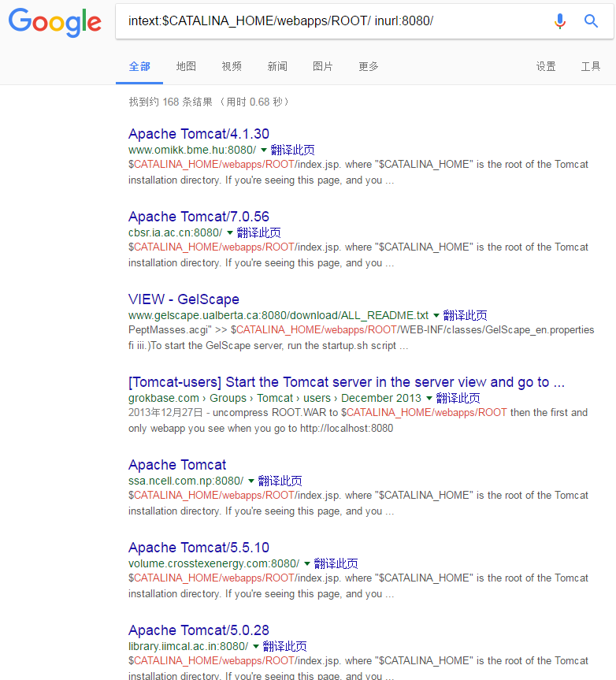Image resolution: width=616 pixels, height=680 pixels.
Task: Translate the ssa.ncell.com.np page via 翻译此页
Action: click(280, 481)
